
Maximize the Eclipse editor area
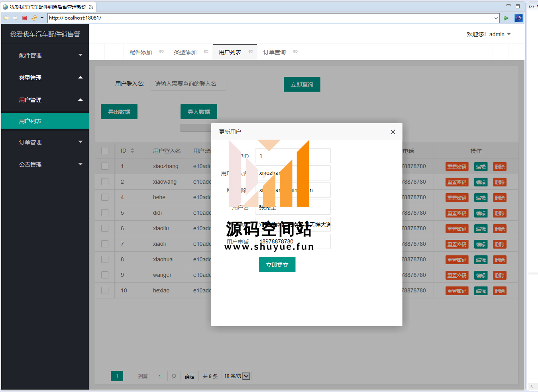pos(518,6)
